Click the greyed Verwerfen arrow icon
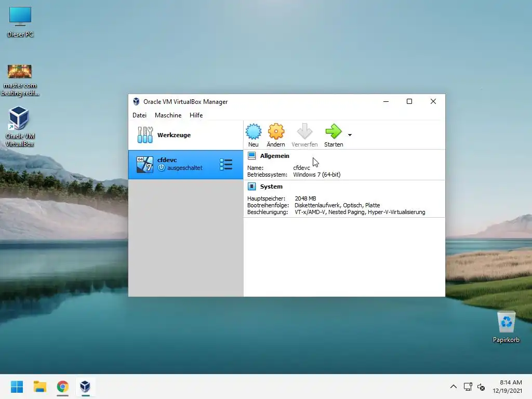The width and height of the screenshot is (532, 399). [304, 131]
